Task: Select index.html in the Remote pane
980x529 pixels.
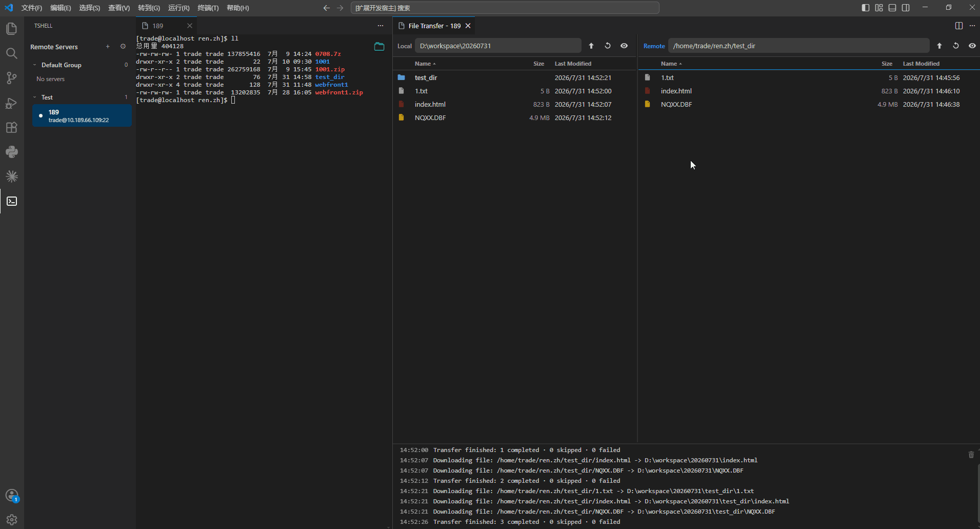Action: 809,91
